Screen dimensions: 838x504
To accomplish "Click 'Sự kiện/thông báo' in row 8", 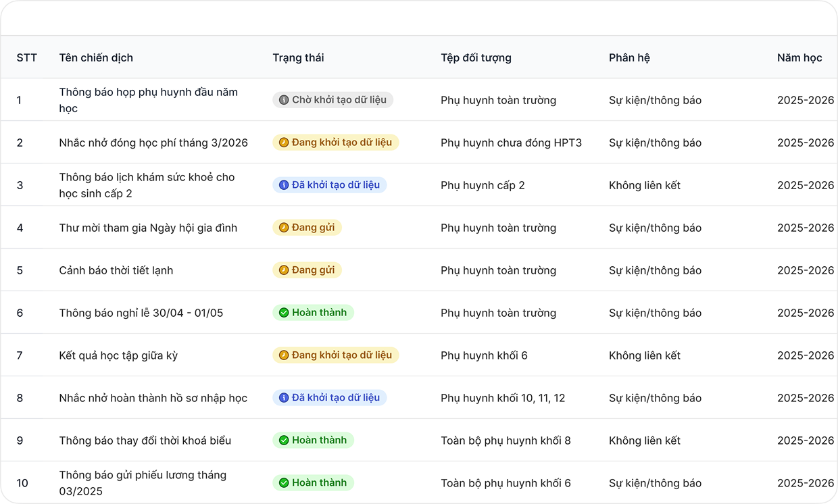I will pos(656,398).
